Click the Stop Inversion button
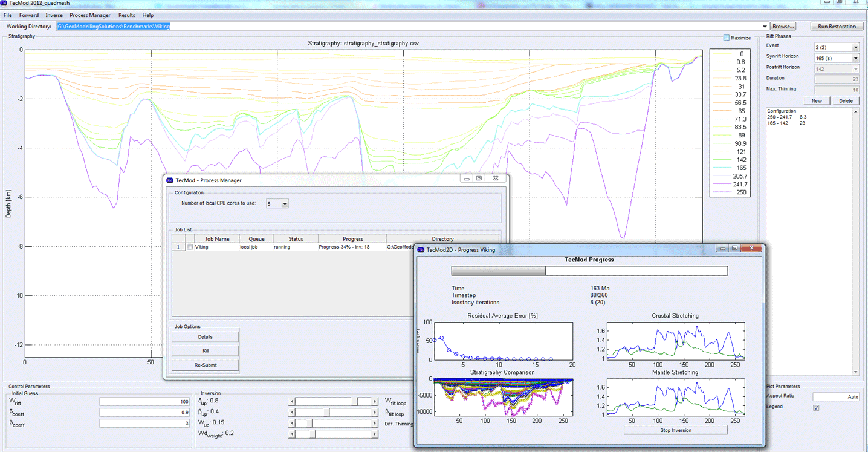This screenshot has width=868, height=452. click(675, 430)
